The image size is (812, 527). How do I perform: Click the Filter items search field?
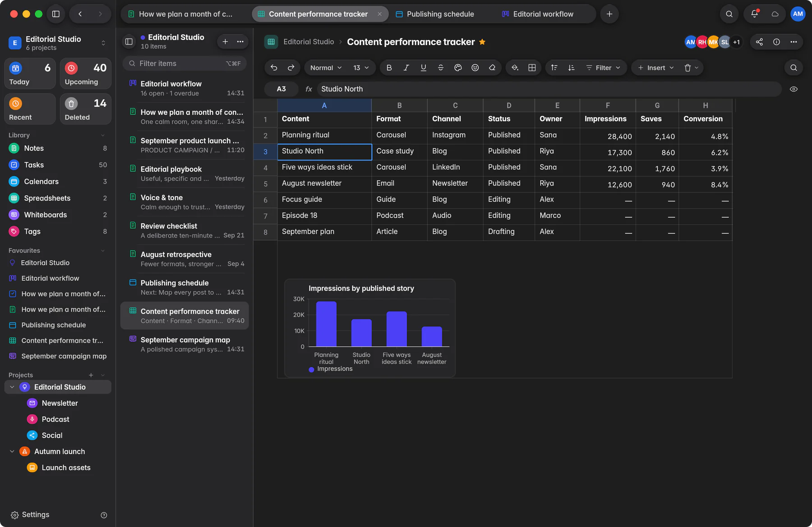click(185, 64)
